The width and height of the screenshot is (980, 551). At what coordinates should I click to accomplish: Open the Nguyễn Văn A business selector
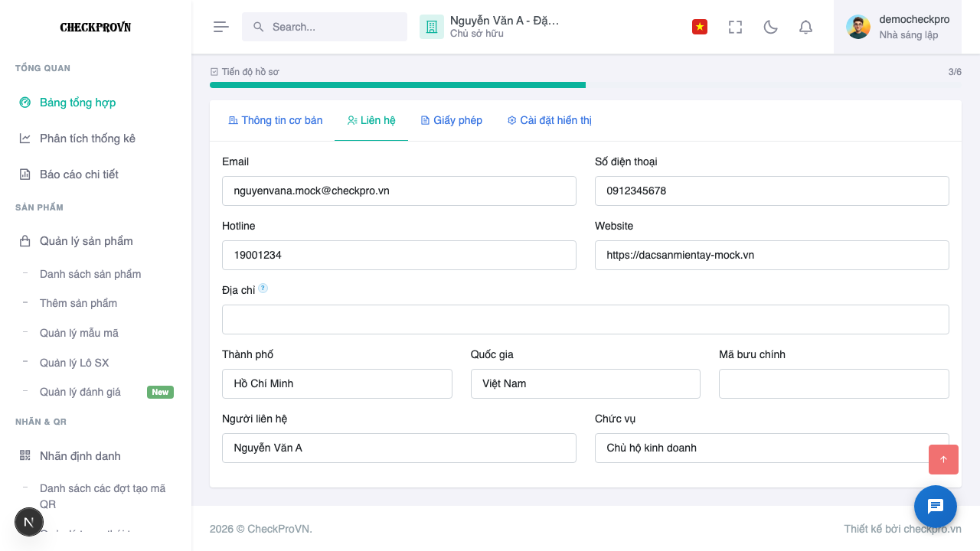pyautogui.click(x=490, y=27)
